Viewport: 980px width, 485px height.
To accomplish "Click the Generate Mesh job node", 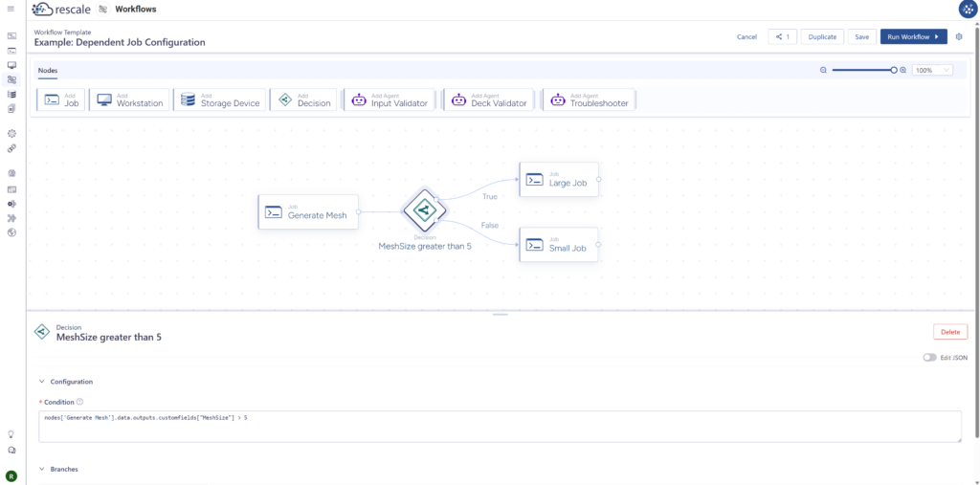I will 309,211.
